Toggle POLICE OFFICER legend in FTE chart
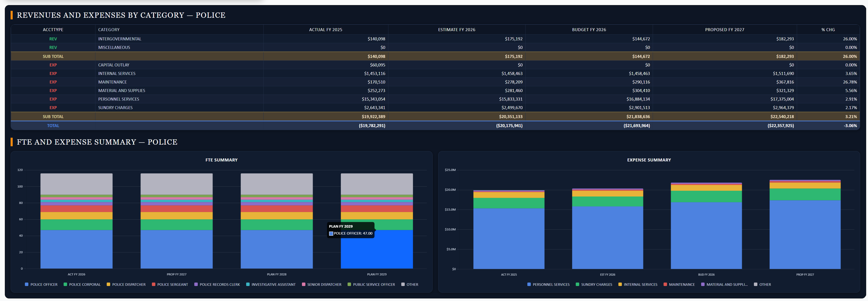Viewport: 868px width, 301px height. pyautogui.click(x=41, y=284)
